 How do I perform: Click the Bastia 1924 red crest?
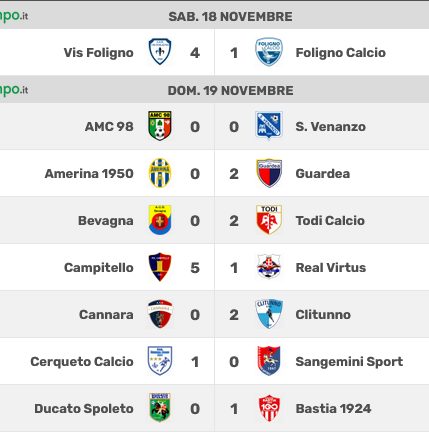pyautogui.click(x=269, y=408)
